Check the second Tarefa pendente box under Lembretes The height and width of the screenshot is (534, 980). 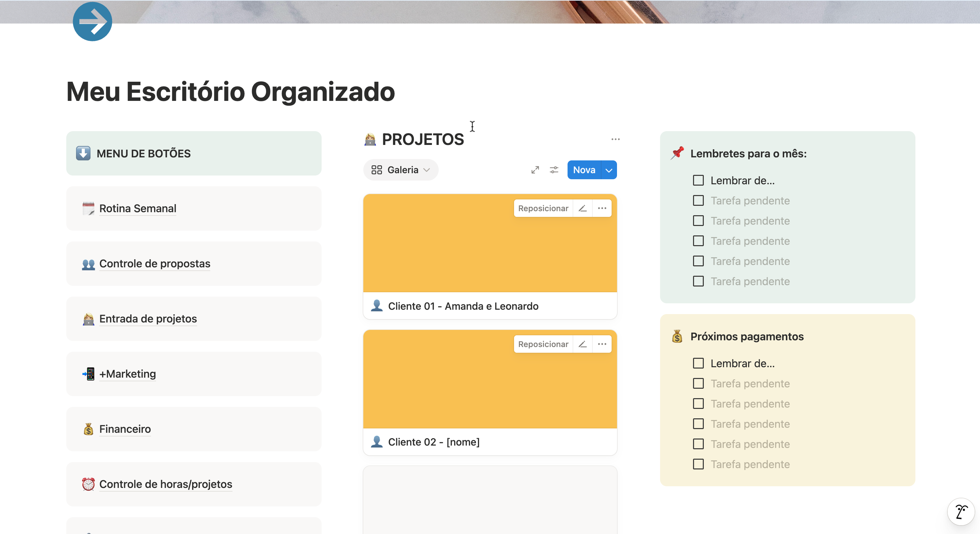coord(698,221)
